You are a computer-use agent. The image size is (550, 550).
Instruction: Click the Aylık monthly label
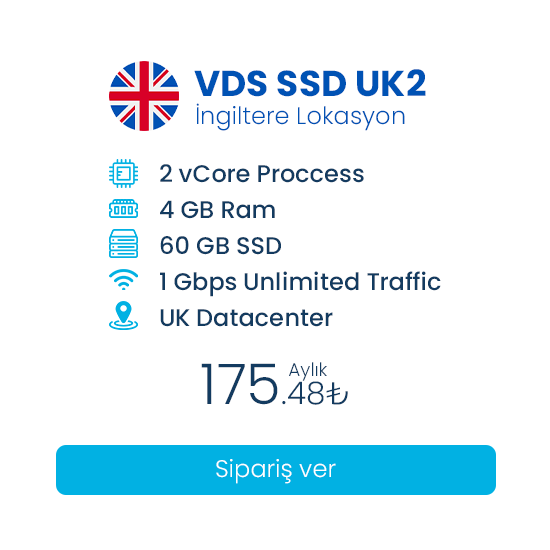click(308, 370)
